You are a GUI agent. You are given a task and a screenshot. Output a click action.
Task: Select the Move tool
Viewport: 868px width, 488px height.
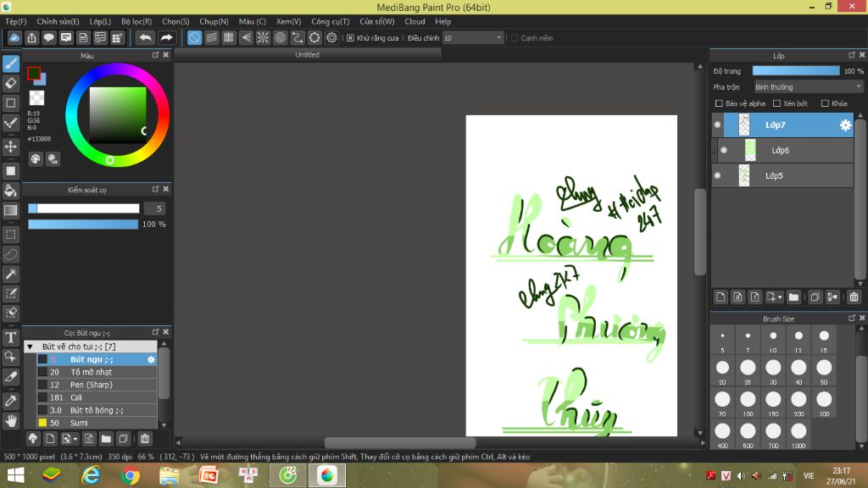click(11, 147)
